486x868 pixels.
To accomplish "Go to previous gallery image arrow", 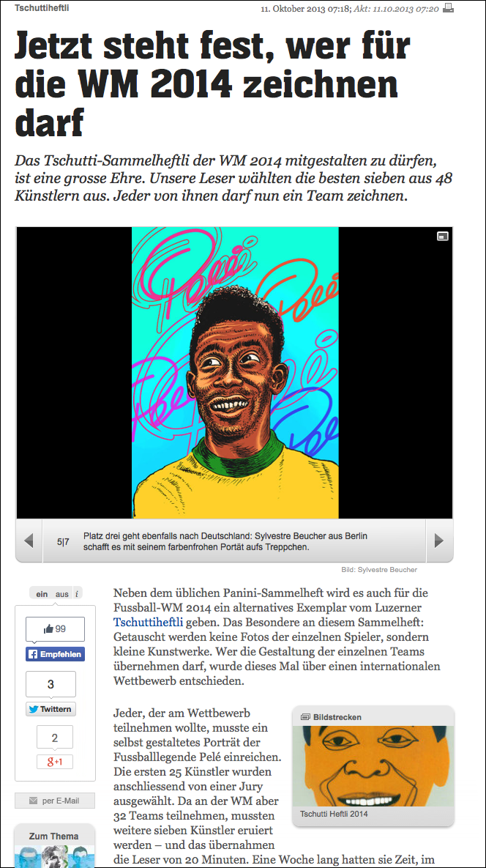I will point(29,541).
